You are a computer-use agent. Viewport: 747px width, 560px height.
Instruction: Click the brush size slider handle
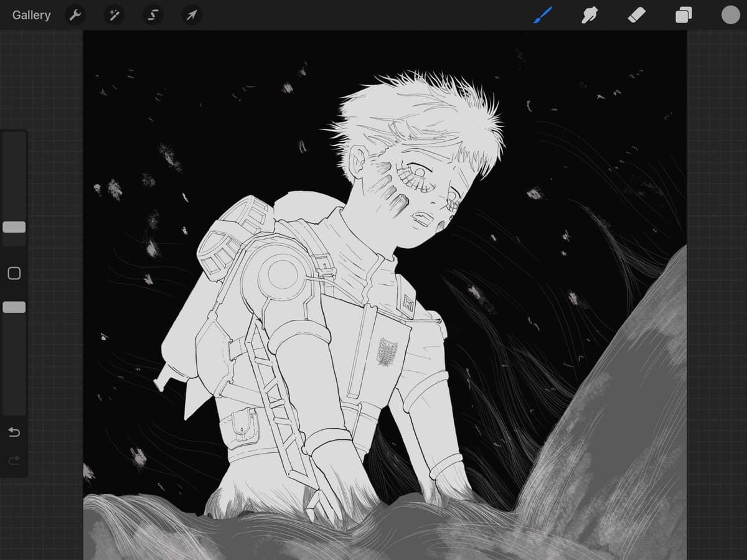14,227
